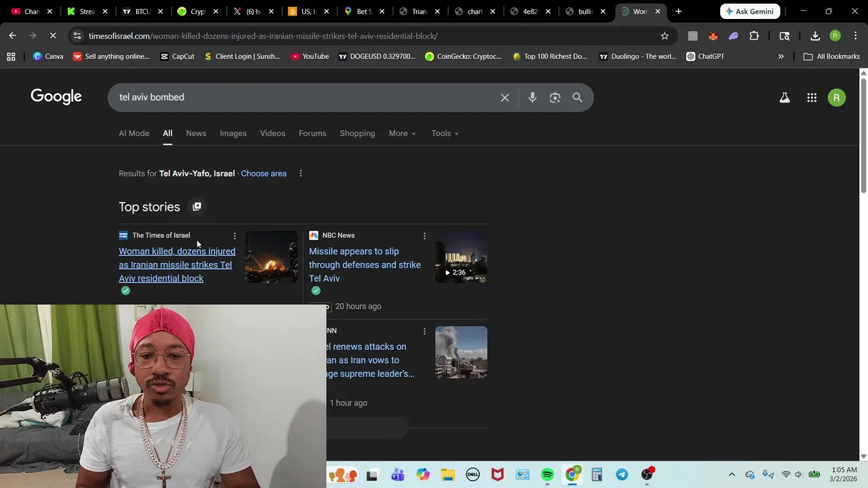Open the Google apps grid

pyautogui.click(x=812, y=98)
